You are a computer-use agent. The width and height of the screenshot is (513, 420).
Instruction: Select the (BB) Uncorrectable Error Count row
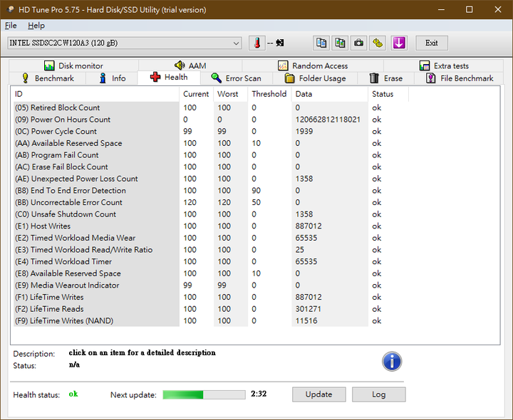click(209, 202)
